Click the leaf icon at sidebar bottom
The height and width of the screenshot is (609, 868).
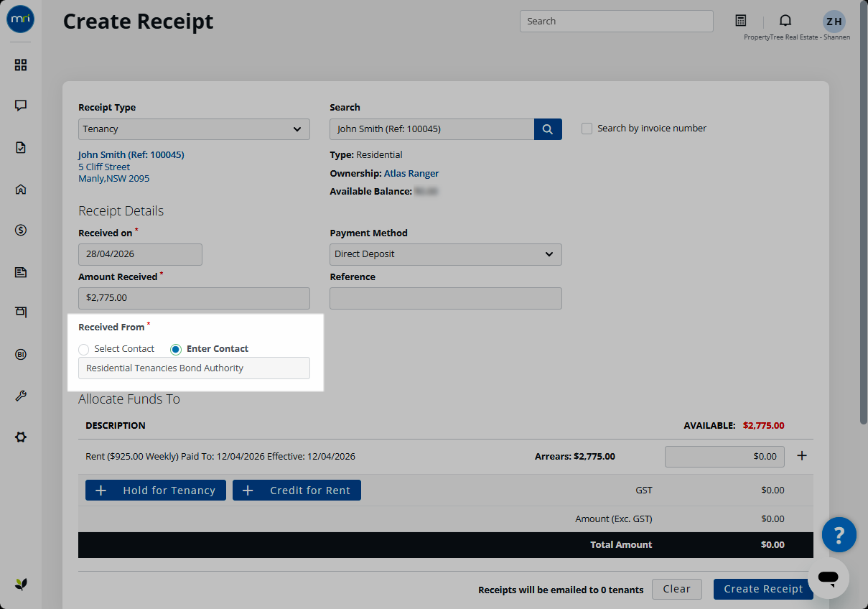[21, 584]
